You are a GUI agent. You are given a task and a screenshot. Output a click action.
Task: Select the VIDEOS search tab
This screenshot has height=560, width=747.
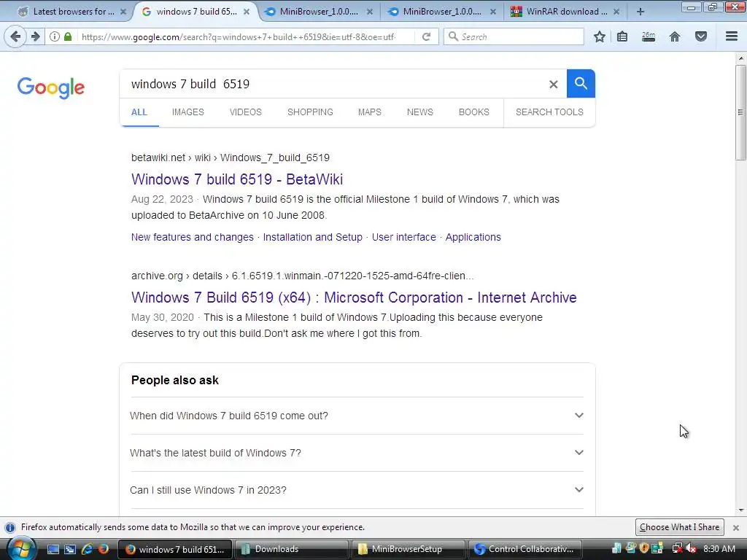click(x=245, y=112)
